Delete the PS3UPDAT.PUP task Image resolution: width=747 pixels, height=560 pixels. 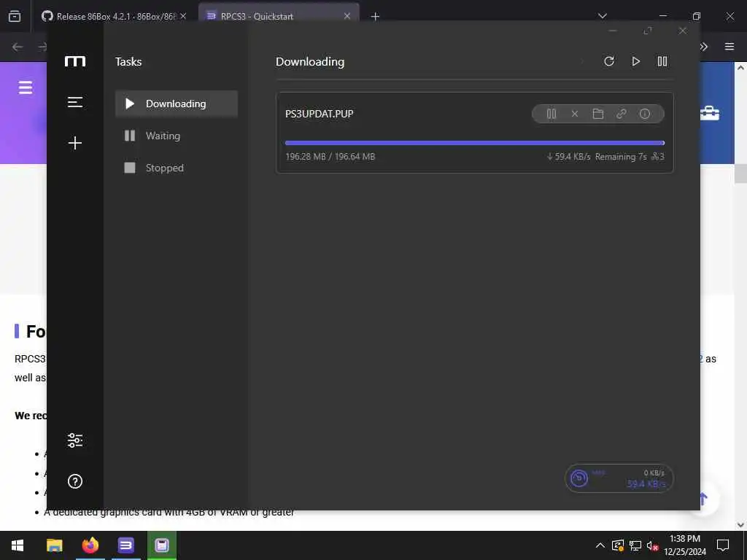coord(575,114)
